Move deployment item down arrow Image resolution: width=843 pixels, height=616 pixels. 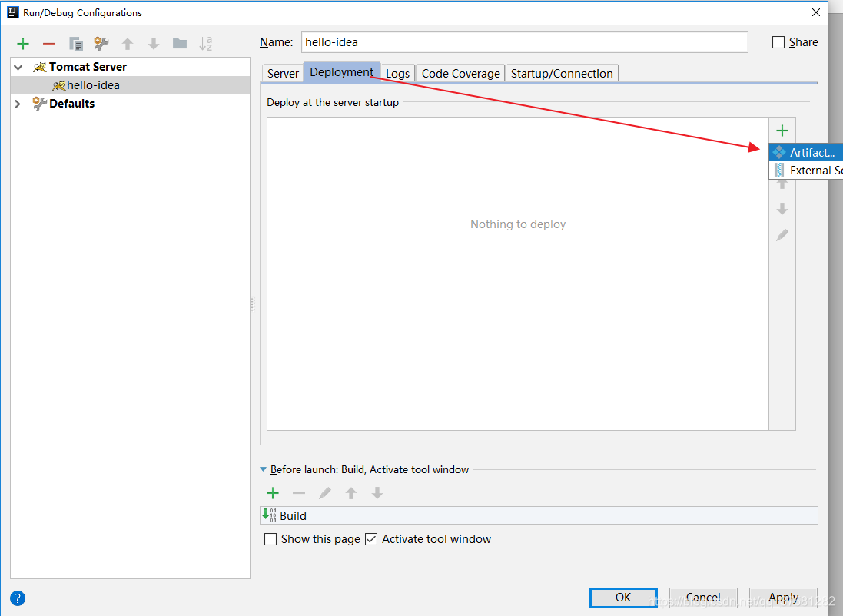(x=782, y=209)
